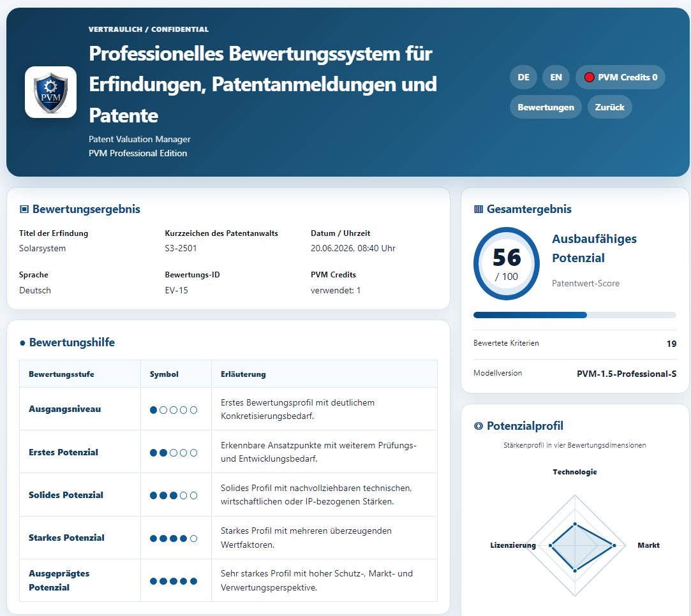Click the four-dot Starkes Potenzial symbol
This screenshot has height=616, width=691.
pos(174,538)
